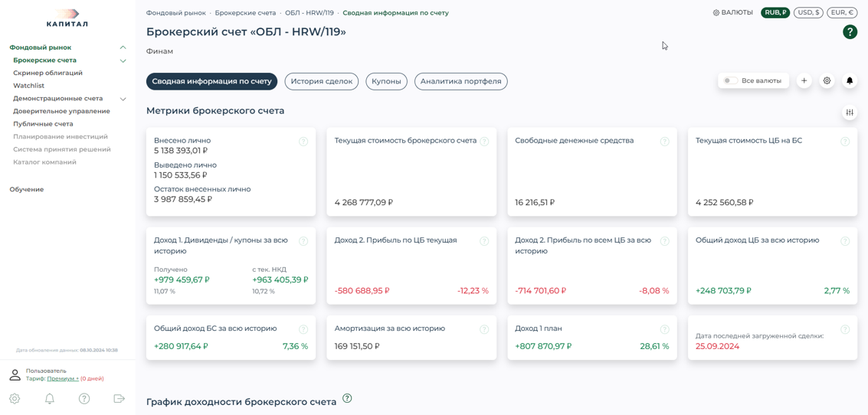Show hint for Внесено лично card
Viewport: 868px width, 415px height.
click(x=303, y=141)
